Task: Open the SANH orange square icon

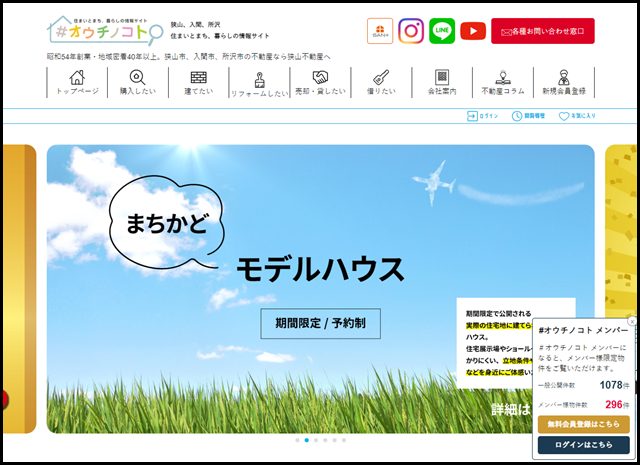Action: click(x=380, y=31)
